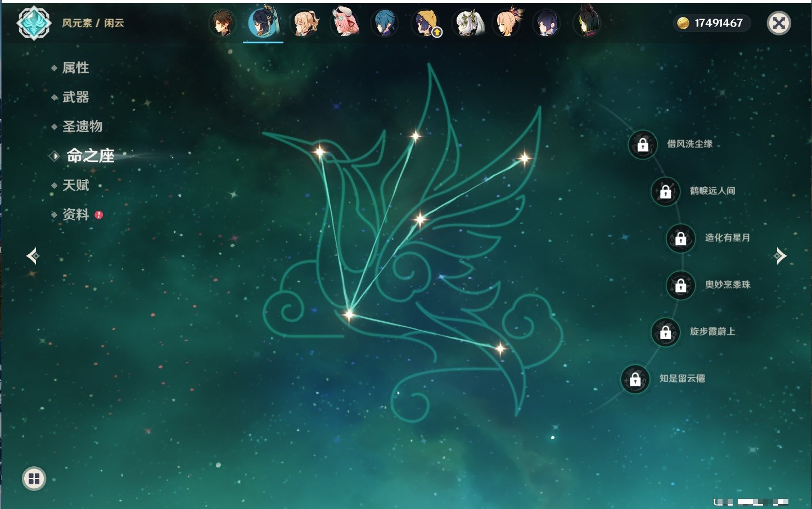This screenshot has width=812, height=509.
Task: Click the star at the crane's head
Action: (x=319, y=152)
